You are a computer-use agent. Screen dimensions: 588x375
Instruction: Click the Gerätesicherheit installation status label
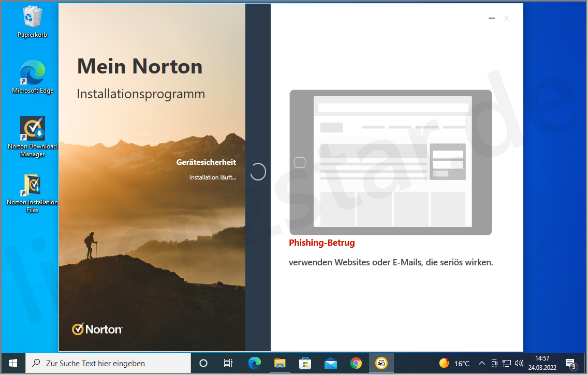pyautogui.click(x=206, y=162)
